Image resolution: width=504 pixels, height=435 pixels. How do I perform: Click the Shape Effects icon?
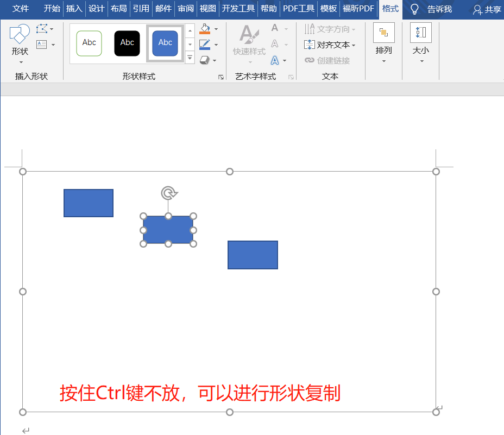click(x=204, y=60)
